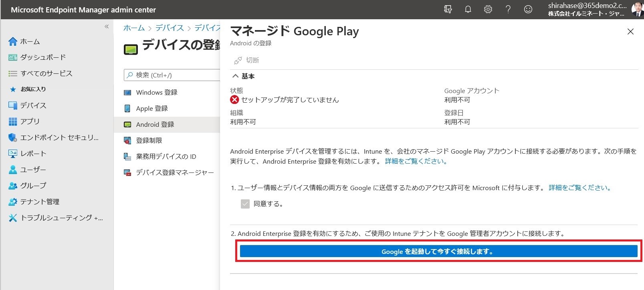Open the directory and subscription filter icon
The width and height of the screenshot is (644, 290).
[448, 9]
